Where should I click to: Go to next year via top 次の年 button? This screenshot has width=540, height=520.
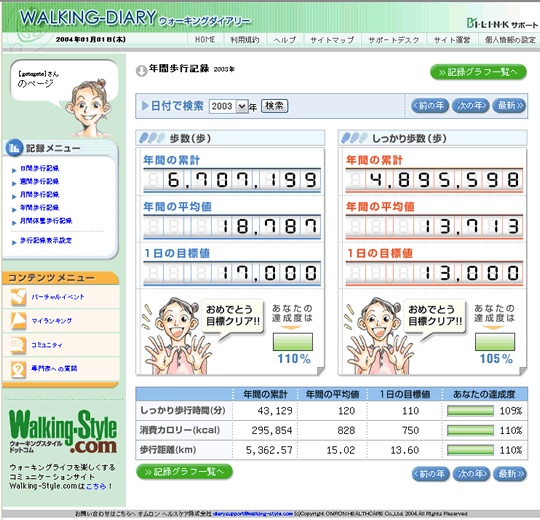[471, 105]
